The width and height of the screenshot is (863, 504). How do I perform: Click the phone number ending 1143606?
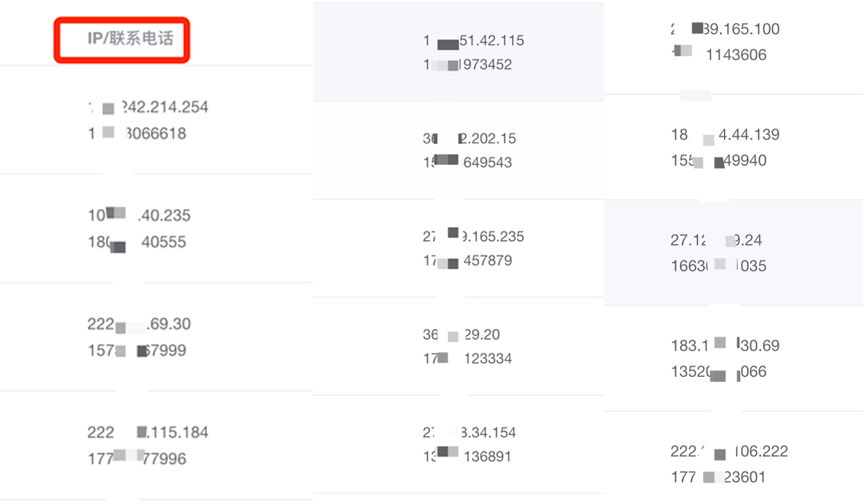click(719, 55)
